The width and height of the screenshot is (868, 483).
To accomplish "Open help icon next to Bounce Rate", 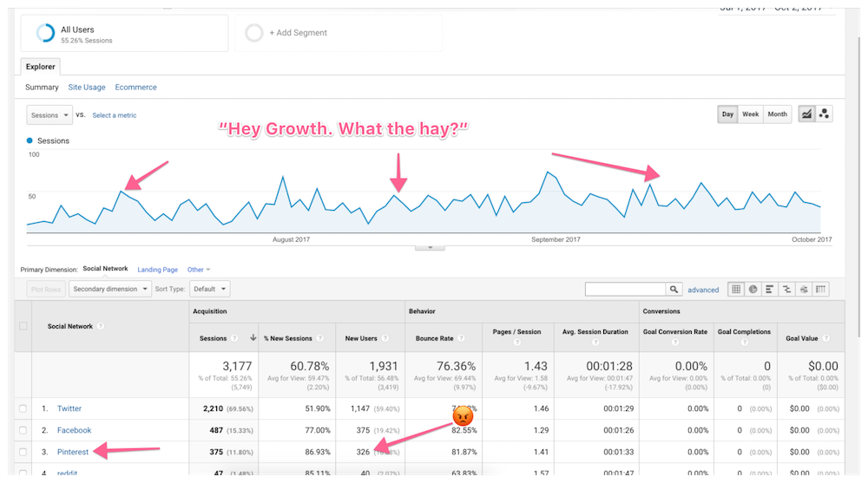I will [x=461, y=338].
